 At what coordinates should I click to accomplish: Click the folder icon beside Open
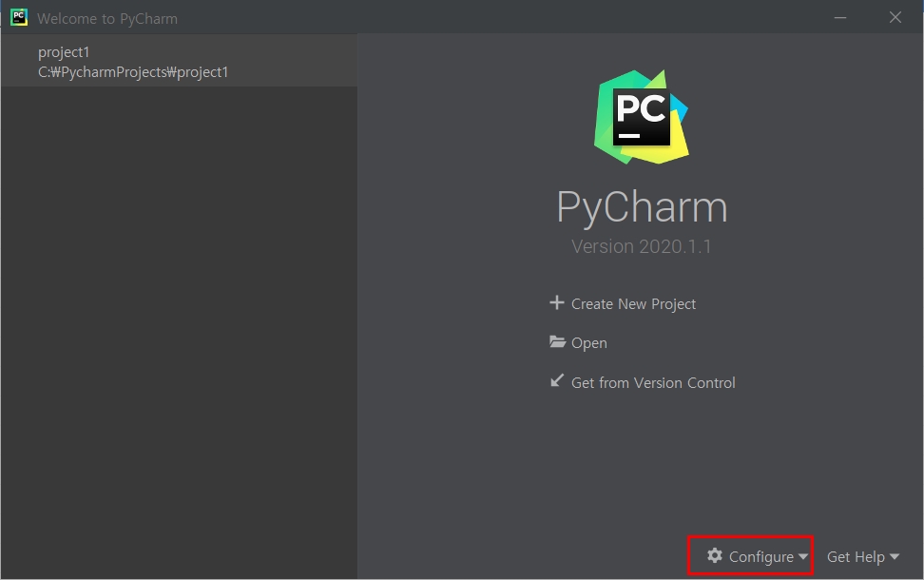[557, 342]
